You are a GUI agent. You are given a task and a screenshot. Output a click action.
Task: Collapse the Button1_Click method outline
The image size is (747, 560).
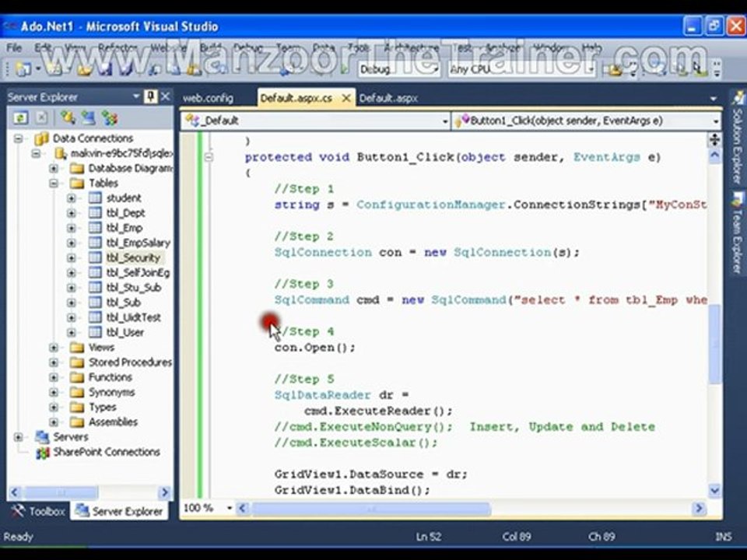pyautogui.click(x=209, y=156)
